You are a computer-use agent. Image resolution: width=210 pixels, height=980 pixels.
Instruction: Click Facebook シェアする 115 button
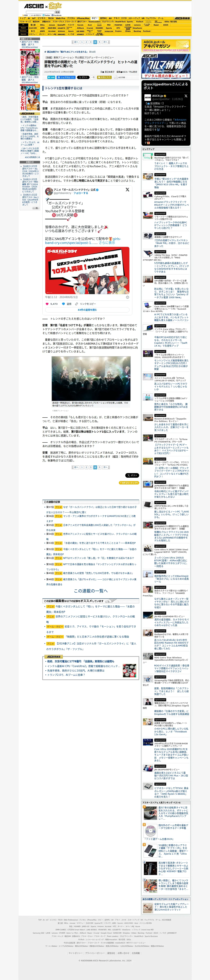(x=66, y=77)
